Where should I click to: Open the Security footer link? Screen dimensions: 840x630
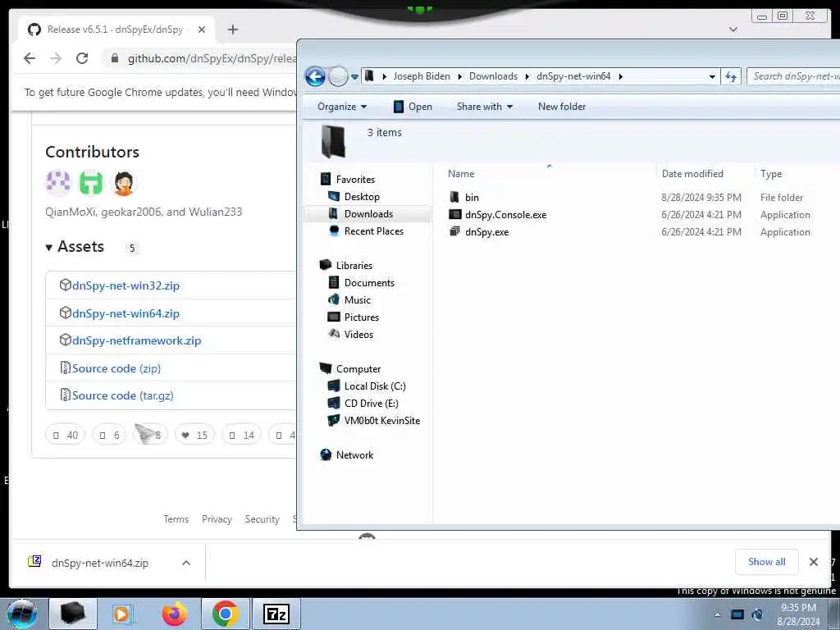tap(262, 519)
